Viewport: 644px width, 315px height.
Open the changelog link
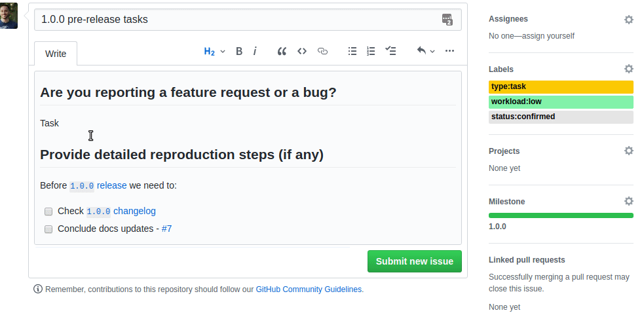[135, 211]
